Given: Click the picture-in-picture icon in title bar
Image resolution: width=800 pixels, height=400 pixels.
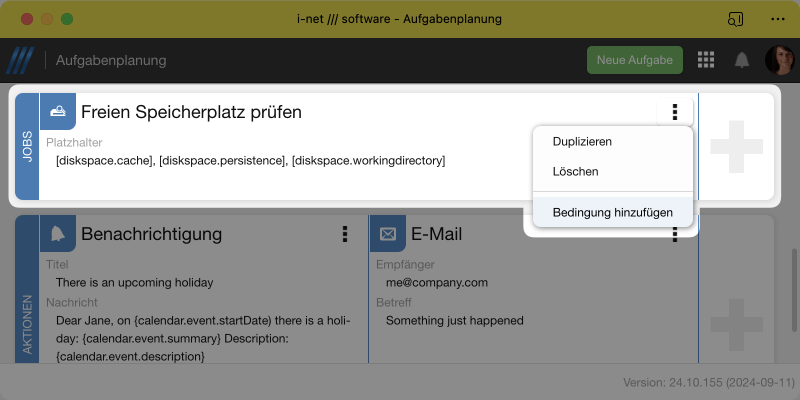Looking at the screenshot, I should (736, 19).
